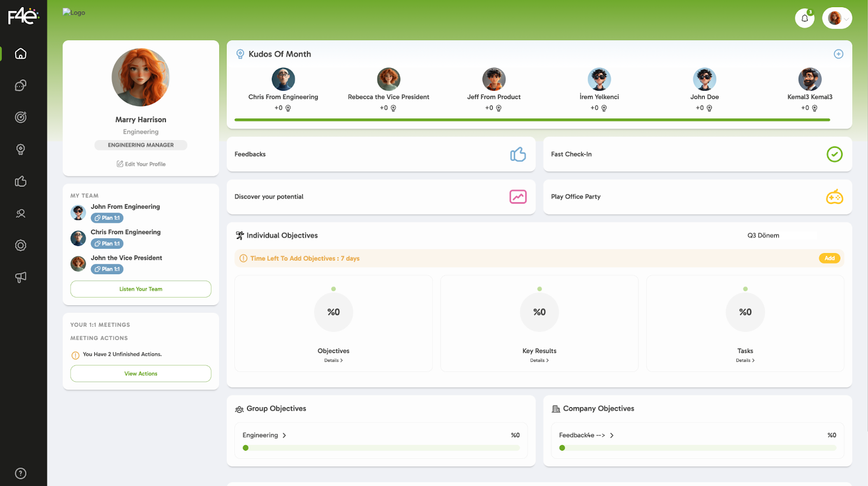Image resolution: width=868 pixels, height=486 pixels.
Task: Open the user avatar dropdown menu
Action: pos(837,18)
